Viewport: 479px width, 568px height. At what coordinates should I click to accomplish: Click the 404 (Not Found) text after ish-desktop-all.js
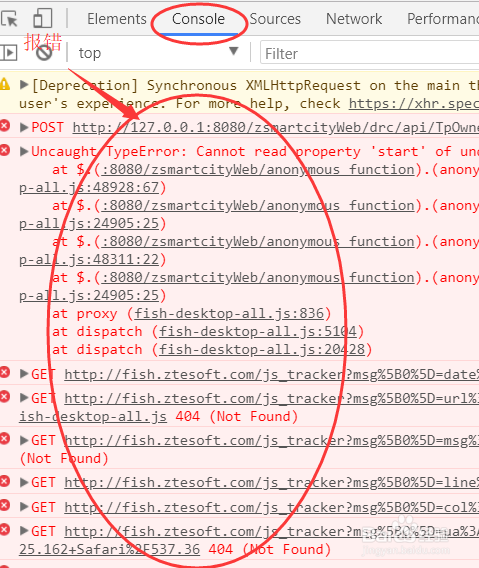237,417
